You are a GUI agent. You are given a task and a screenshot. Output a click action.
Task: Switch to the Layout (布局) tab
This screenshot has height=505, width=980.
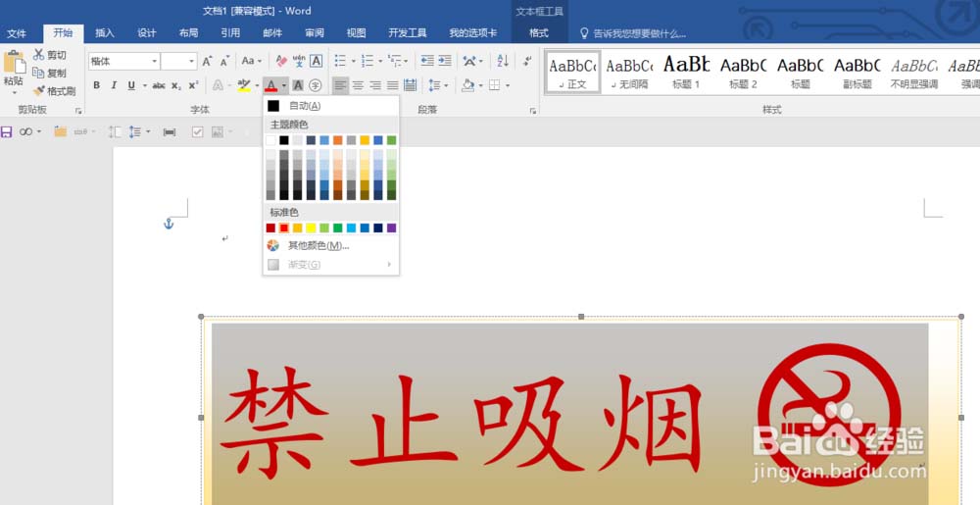click(189, 33)
